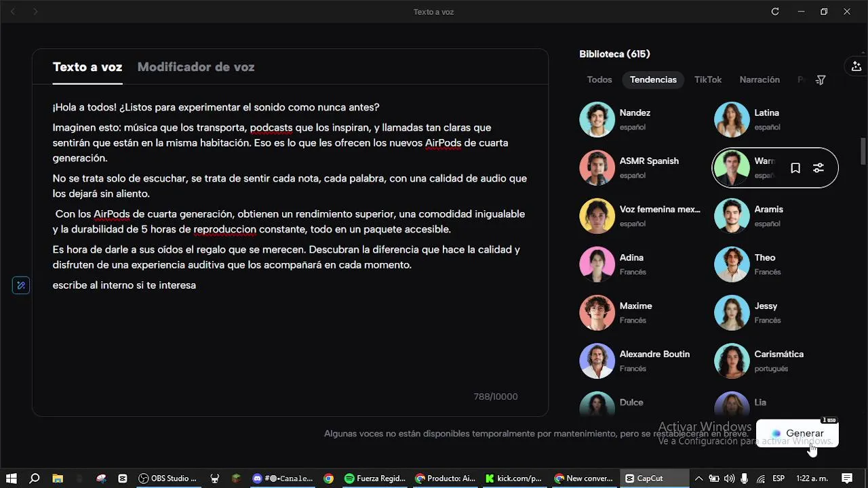Click the refresh icon in title bar

(775, 12)
